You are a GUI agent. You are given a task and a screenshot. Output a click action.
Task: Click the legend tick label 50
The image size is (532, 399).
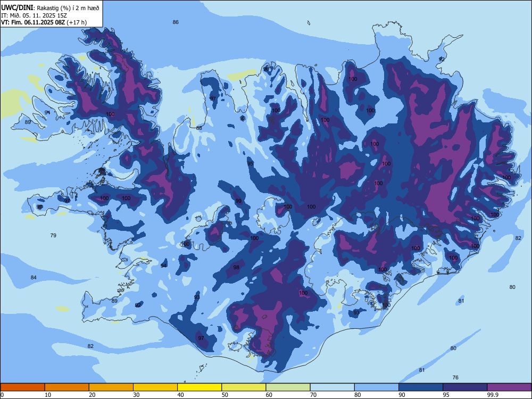point(225,395)
